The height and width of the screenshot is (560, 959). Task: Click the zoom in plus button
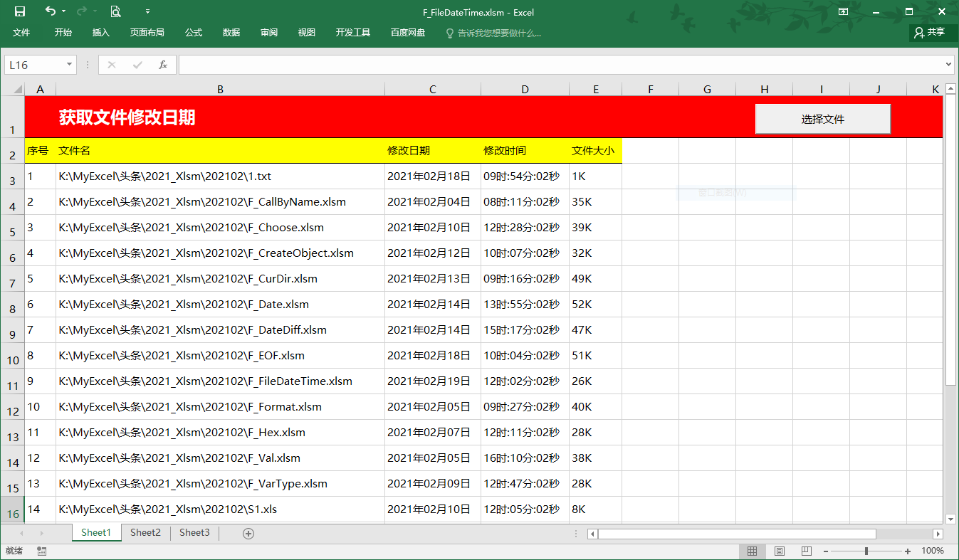(x=908, y=551)
